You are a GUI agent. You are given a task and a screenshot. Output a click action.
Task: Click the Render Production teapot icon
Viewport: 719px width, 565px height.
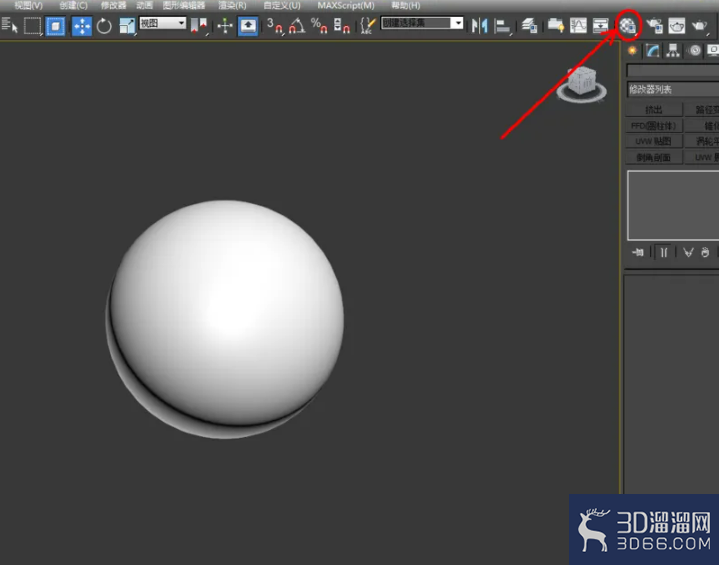tap(699, 26)
